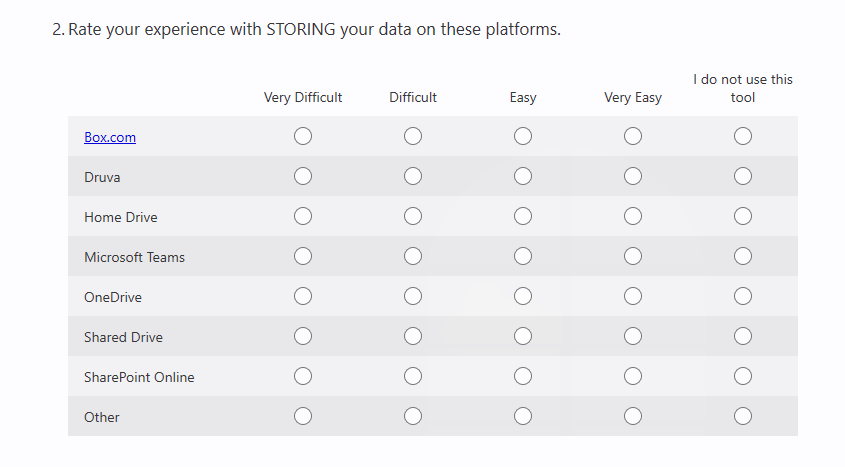The height and width of the screenshot is (467, 845).
Task: Choose 'I do not use this tool' for Other
Action: coord(743,416)
